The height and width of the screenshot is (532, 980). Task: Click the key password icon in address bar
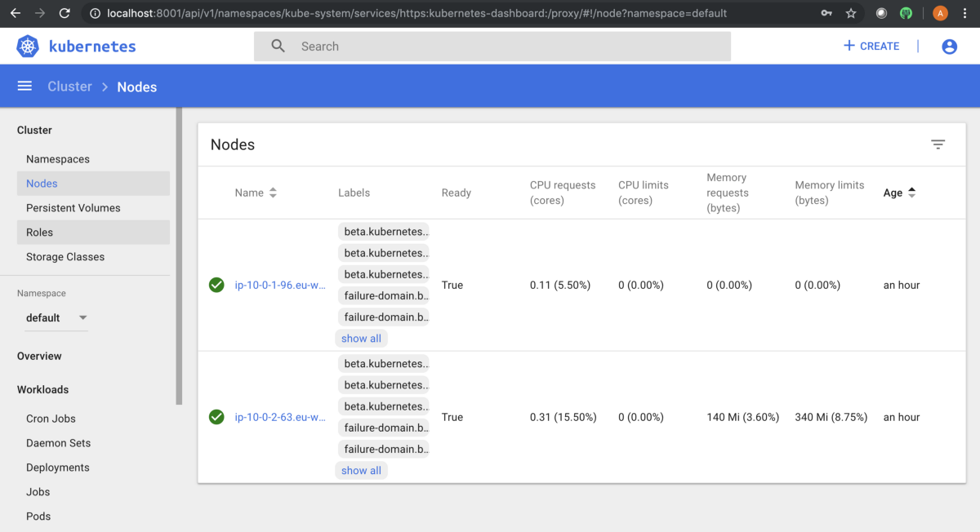(x=826, y=13)
